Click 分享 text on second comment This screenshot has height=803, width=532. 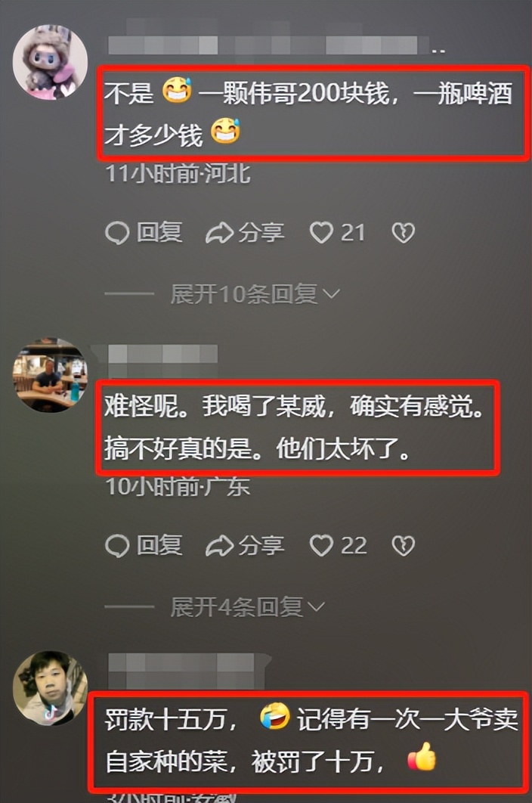[x=261, y=546]
